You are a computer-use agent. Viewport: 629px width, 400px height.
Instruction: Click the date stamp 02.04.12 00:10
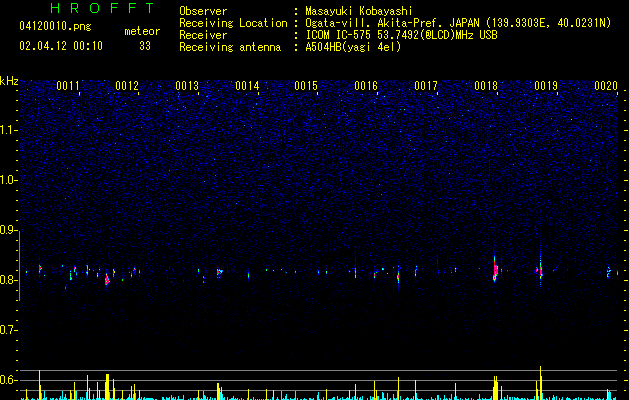61,46
